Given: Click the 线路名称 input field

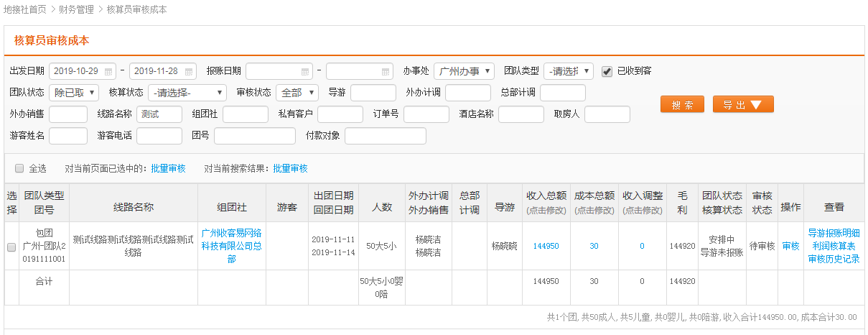Looking at the screenshot, I should tap(159, 114).
